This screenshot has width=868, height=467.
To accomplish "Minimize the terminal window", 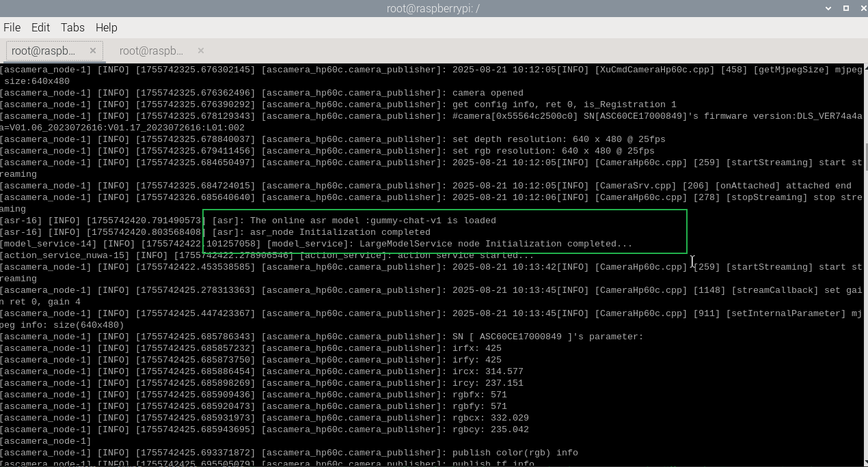I will (828, 8).
